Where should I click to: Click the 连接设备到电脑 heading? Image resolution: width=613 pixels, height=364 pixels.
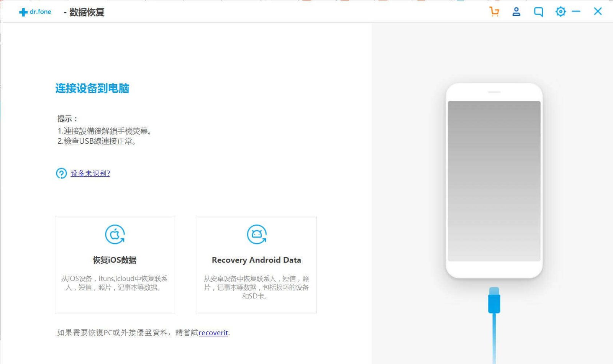click(92, 89)
